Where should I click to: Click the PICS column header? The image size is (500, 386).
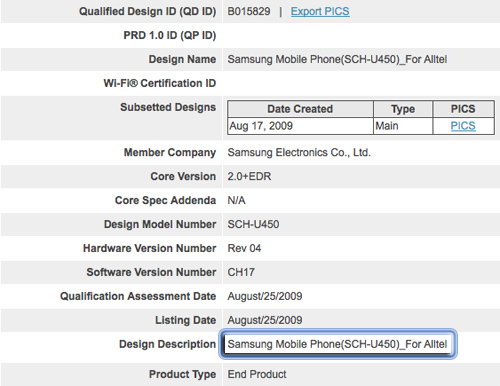tap(463, 109)
